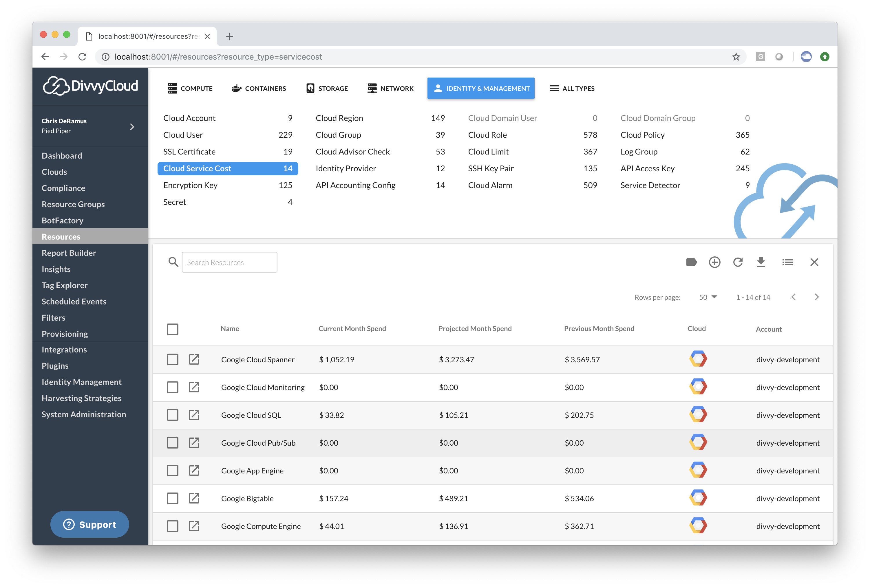Click the green browser extension icon
Image resolution: width=870 pixels, height=588 pixels.
click(824, 57)
